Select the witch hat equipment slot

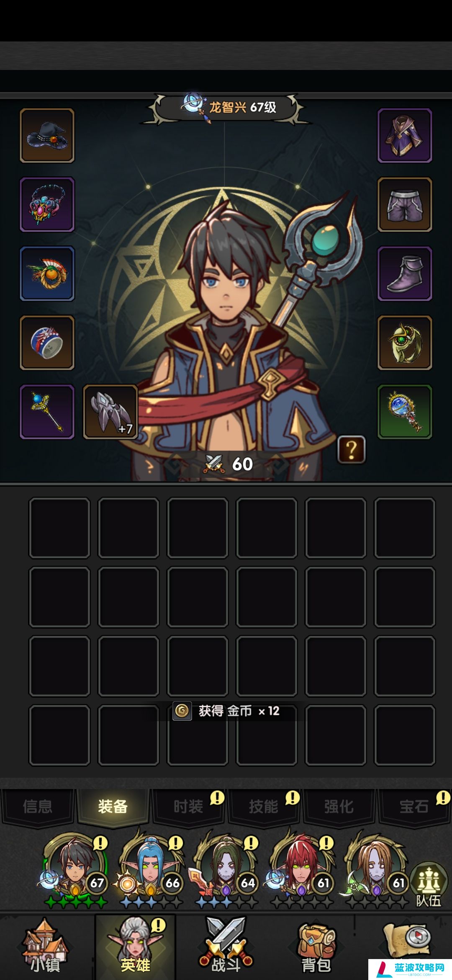click(x=47, y=135)
